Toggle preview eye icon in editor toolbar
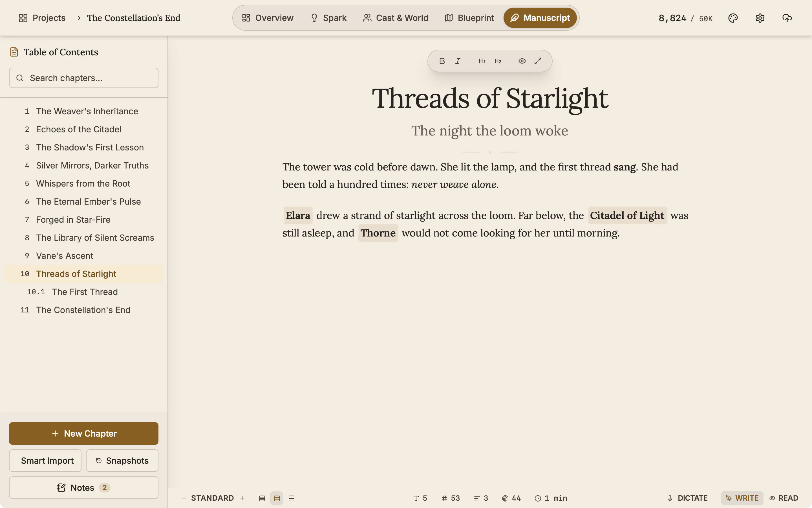 522,61
